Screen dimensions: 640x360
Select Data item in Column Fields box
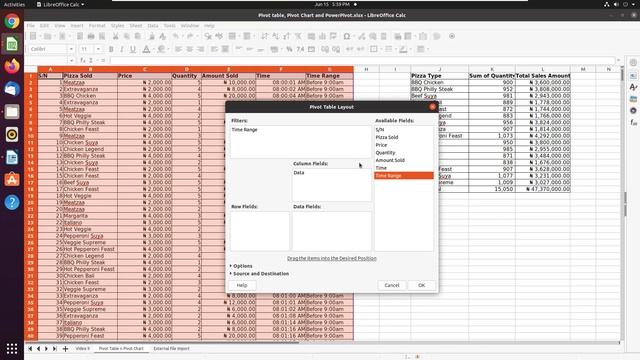click(299, 173)
